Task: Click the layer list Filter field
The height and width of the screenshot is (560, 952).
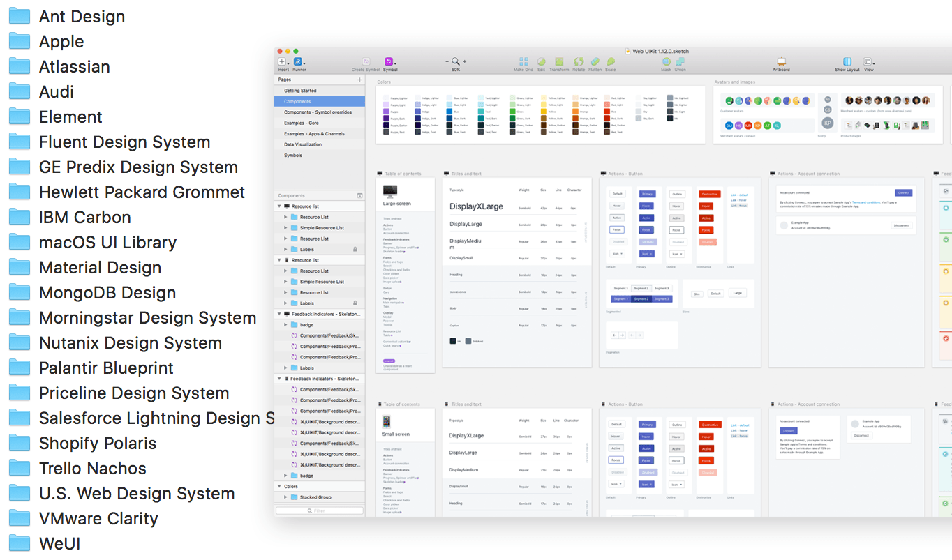Action: pos(320,510)
